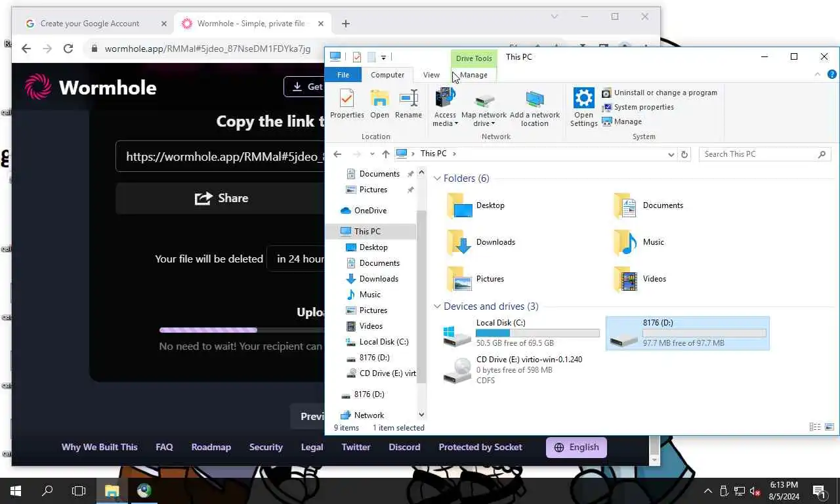Go back in File Explorer

(x=337, y=154)
